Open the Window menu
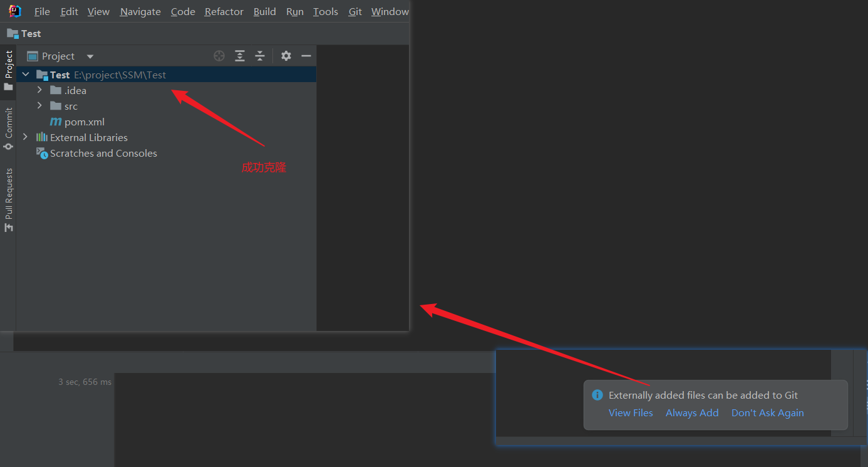This screenshot has height=467, width=868. 390,12
